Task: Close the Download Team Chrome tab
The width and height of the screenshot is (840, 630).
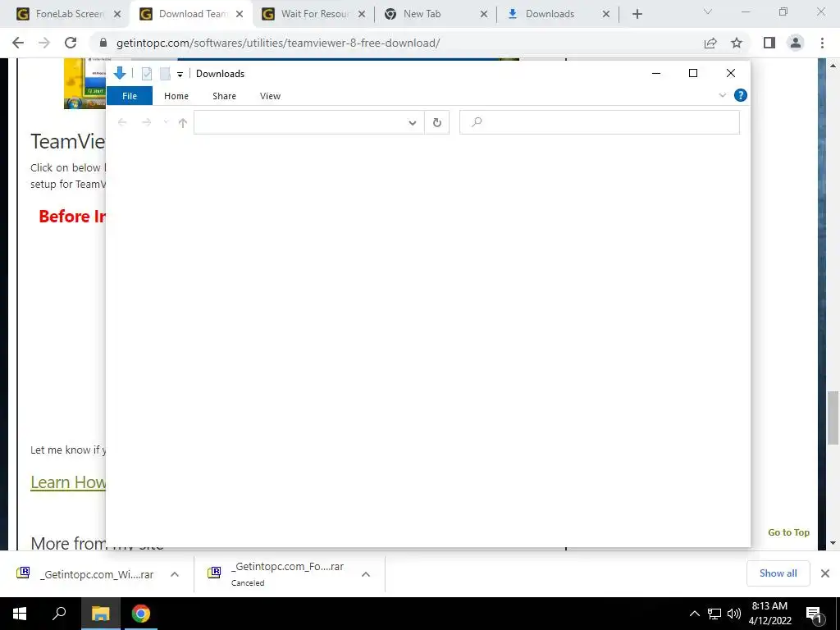Action: point(240,15)
